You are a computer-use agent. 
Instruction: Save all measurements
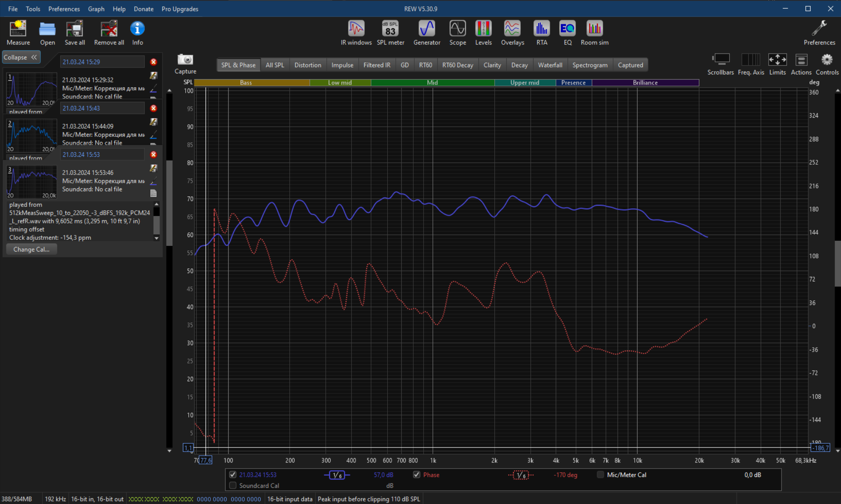pyautogui.click(x=74, y=33)
